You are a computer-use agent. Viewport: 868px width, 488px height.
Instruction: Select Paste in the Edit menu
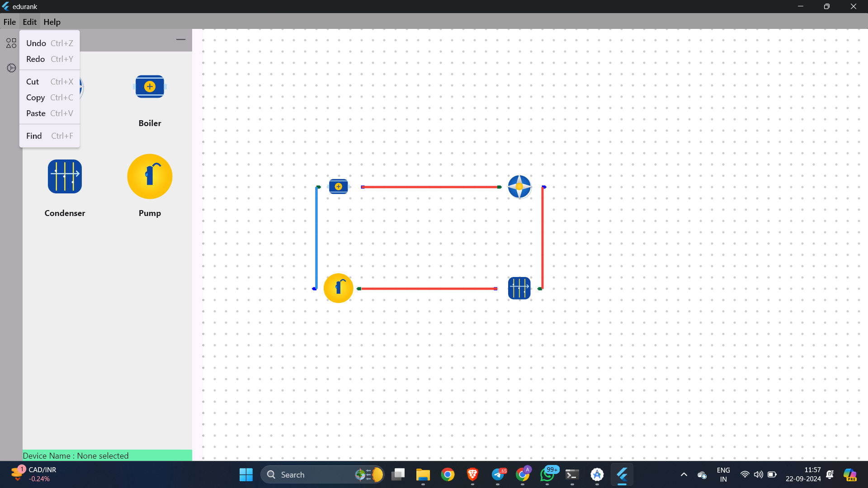point(50,113)
